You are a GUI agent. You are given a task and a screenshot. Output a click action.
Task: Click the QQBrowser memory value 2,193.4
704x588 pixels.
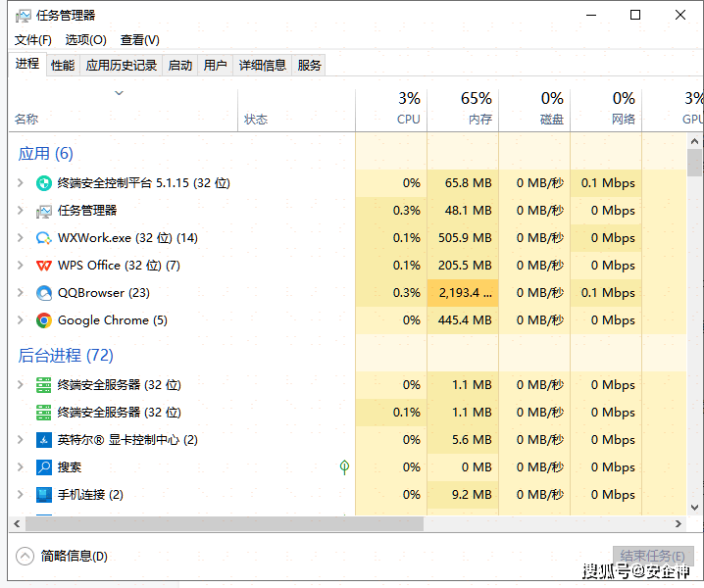click(465, 293)
